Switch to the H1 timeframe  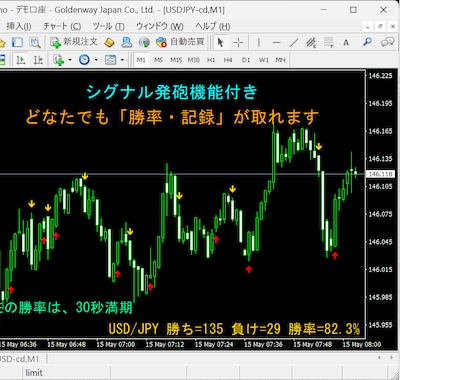[x=211, y=60]
